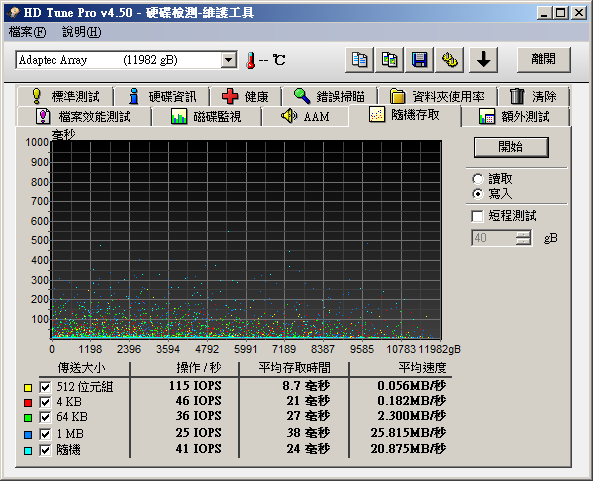The image size is (593, 481).
Task: Open the 錯誤掃瞄 magnifier tab
Action: (329, 96)
